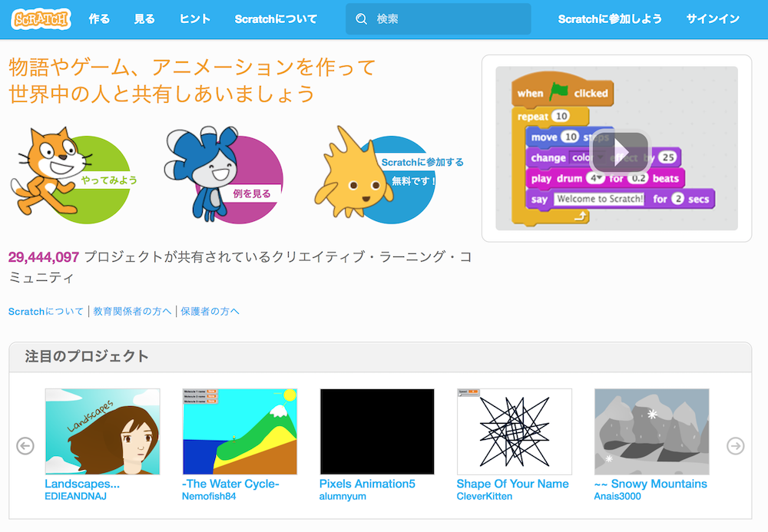Open the 保護者の方へ link
Image resolution: width=768 pixels, height=532 pixels.
pos(210,311)
